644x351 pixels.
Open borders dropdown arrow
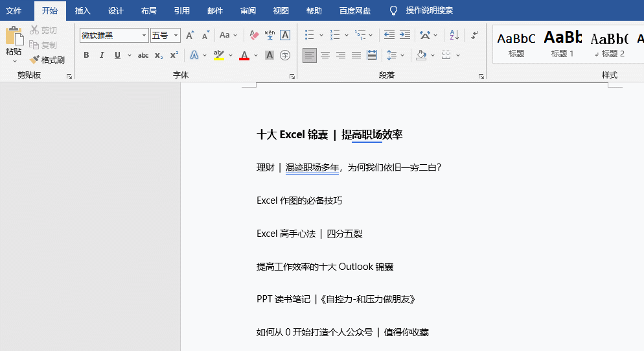[458, 55]
